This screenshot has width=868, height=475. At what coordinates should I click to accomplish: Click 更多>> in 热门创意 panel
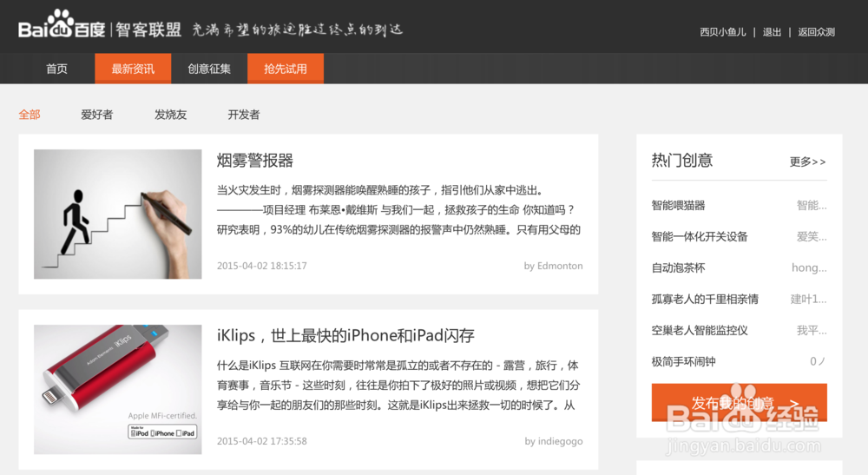pyautogui.click(x=807, y=162)
